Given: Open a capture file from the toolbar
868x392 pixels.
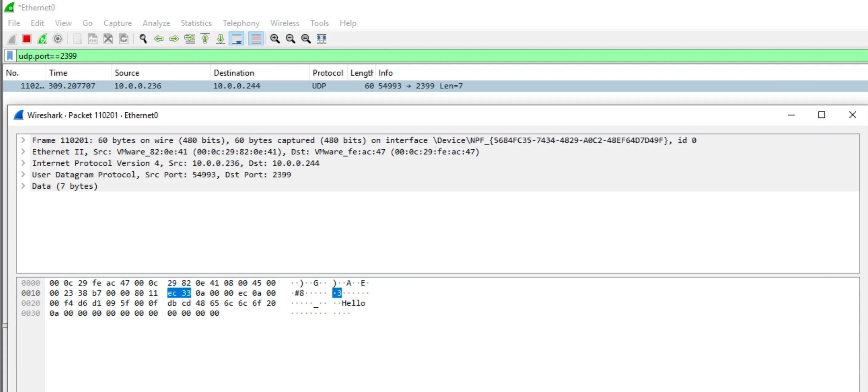Looking at the screenshot, I should [x=77, y=39].
